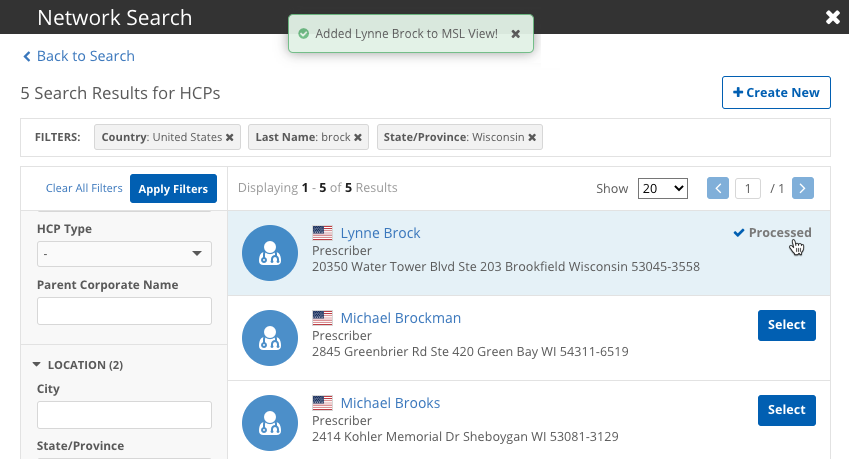Click Michael Brooks' prescriber avatar icon
The image size is (849, 459).
270,423
